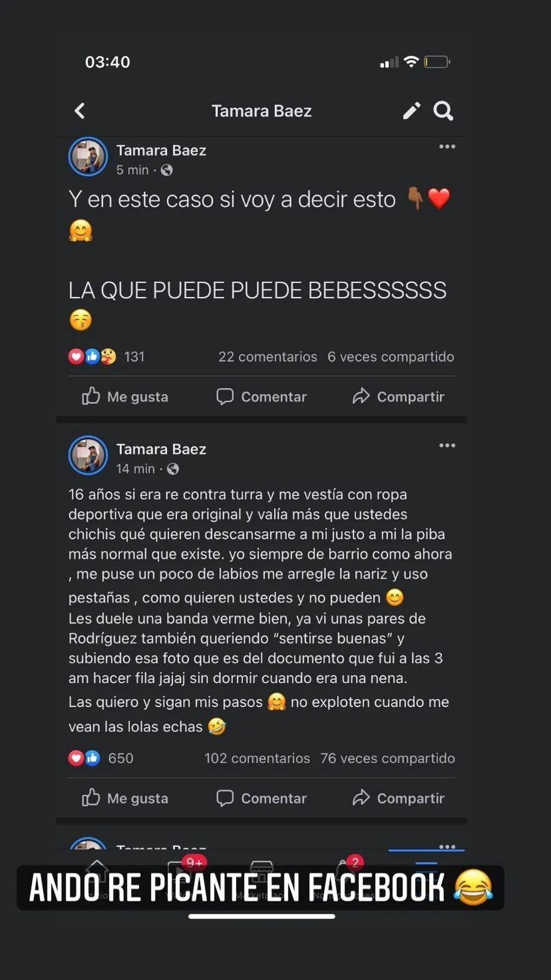View the 650 reactions list
551x980 pixels.
(x=101, y=758)
